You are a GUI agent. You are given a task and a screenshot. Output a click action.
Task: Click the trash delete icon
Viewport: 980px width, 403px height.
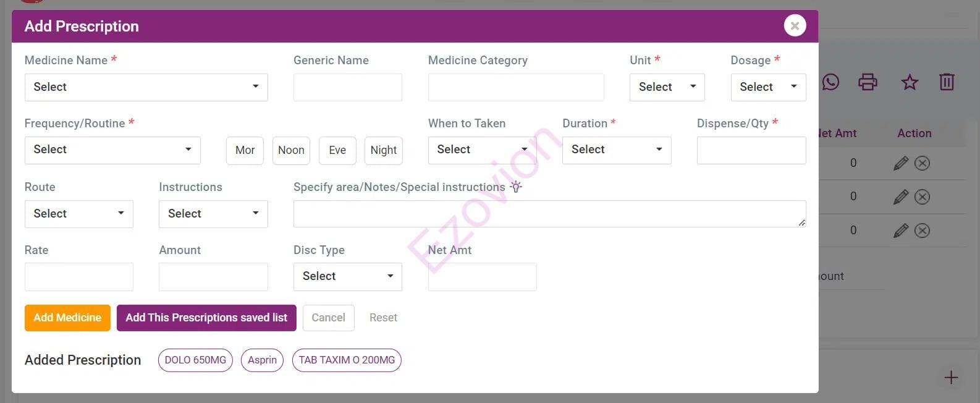point(947,82)
